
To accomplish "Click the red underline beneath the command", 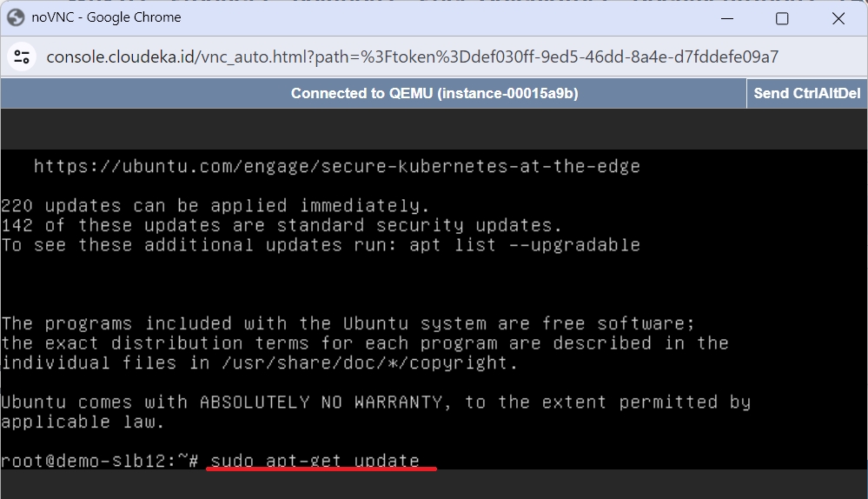I will click(x=321, y=469).
